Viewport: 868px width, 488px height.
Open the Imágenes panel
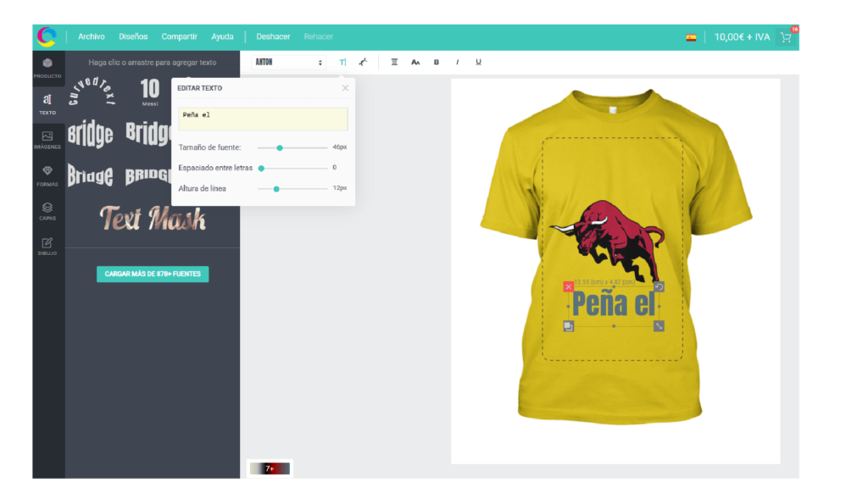[47, 139]
